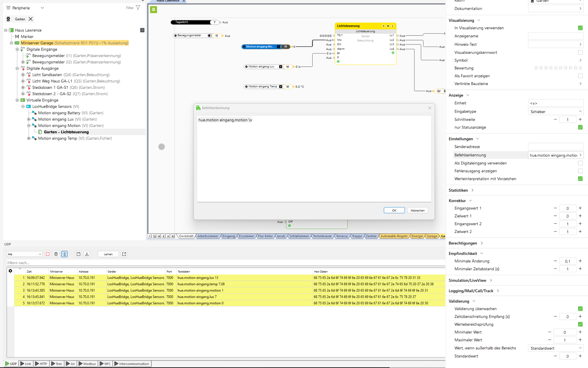Image resolution: width=588 pixels, height=368 pixels.
Task: Click the trash icon to clear the UDP log
Action: (x=56, y=254)
